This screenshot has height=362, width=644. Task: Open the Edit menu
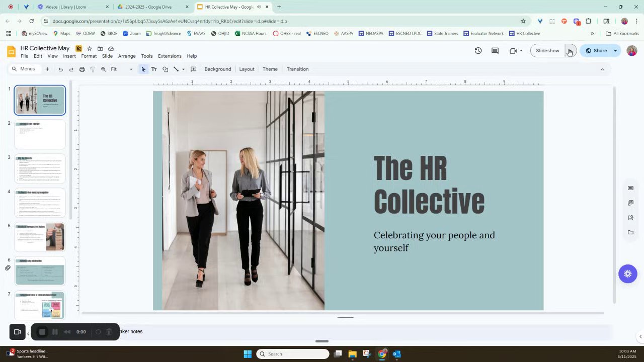[38, 56]
